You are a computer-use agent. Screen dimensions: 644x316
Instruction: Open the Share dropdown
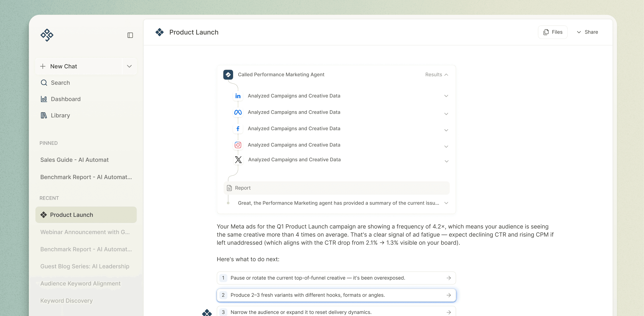(587, 32)
